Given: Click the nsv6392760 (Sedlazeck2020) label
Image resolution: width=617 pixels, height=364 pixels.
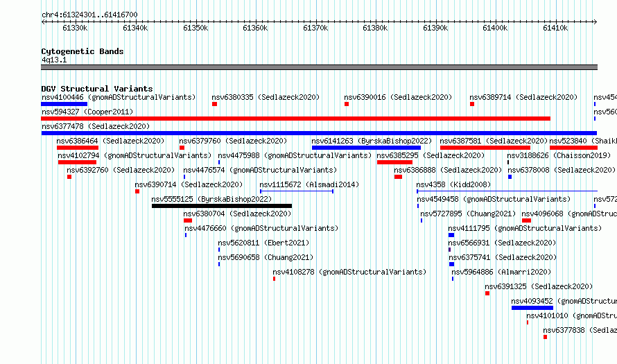Looking at the screenshot, I should point(121,170).
